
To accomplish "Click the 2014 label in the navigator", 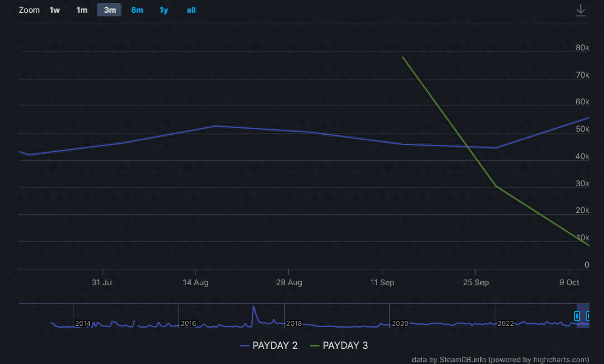I will [x=83, y=323].
